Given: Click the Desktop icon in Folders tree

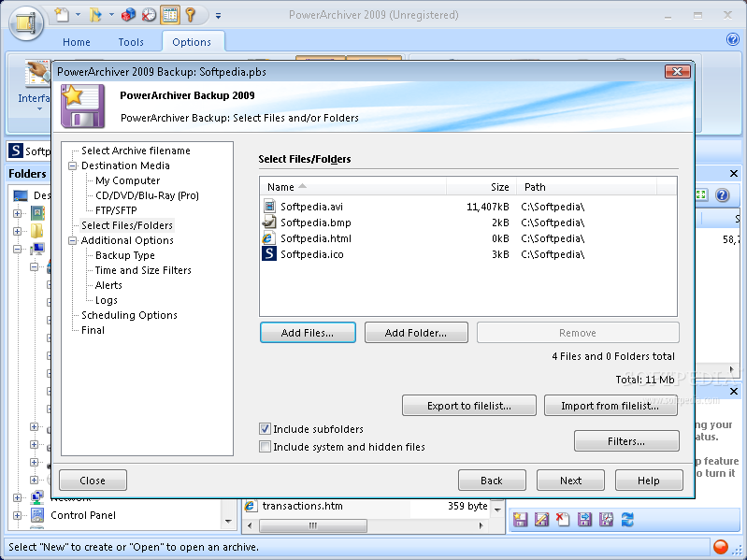Looking at the screenshot, I should point(21,195).
